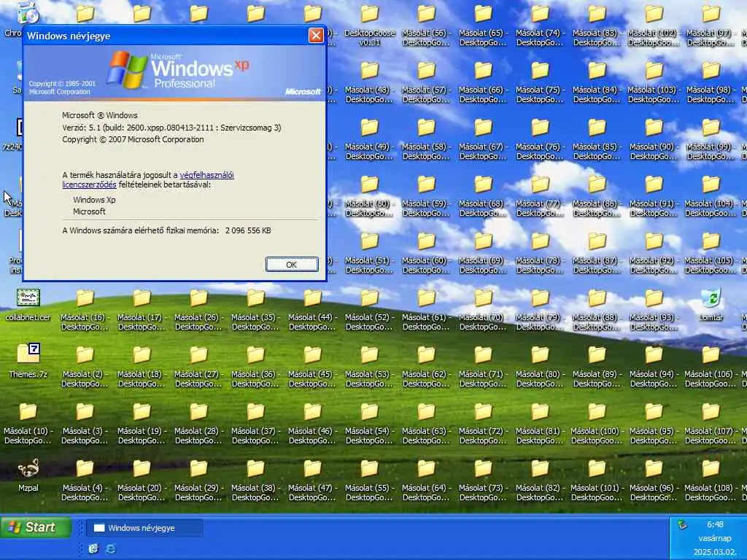This screenshot has width=747, height=560.
Task: Select the Mzpal desktop icon
Action: click(x=28, y=468)
